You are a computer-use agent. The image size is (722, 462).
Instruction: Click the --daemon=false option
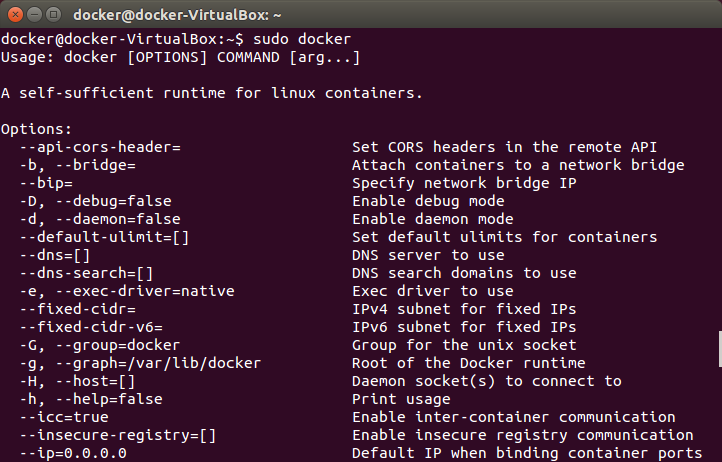pyautogui.click(x=99, y=219)
